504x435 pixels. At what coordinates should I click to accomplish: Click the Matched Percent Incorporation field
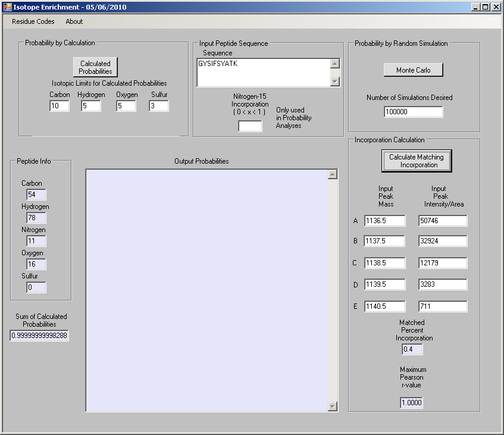tap(412, 349)
